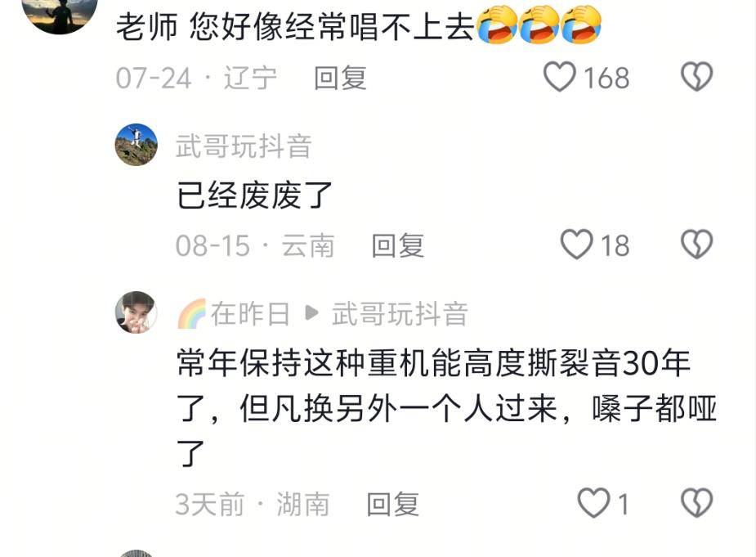The height and width of the screenshot is (557, 756).
Task: Reply to the 3天前 湖南 comment
Action: click(x=392, y=505)
